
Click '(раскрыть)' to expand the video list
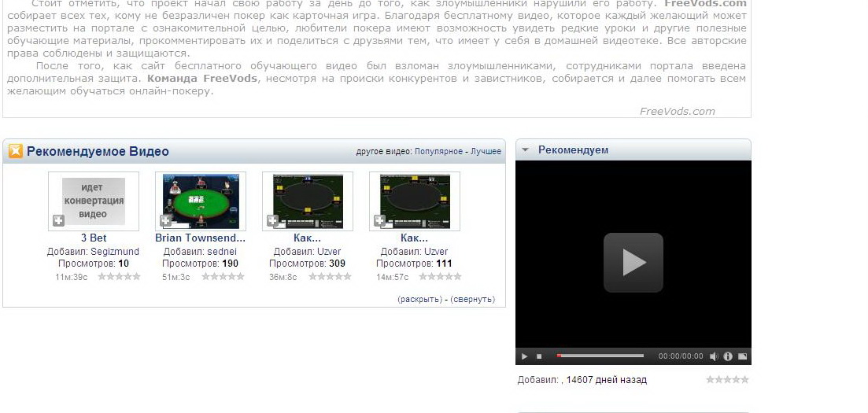pyautogui.click(x=419, y=299)
